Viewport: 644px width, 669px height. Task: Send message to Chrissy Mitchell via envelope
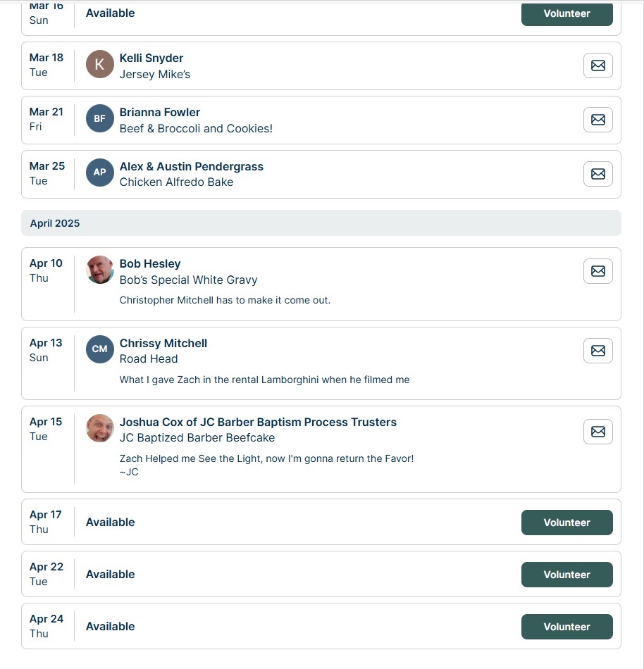[598, 350]
